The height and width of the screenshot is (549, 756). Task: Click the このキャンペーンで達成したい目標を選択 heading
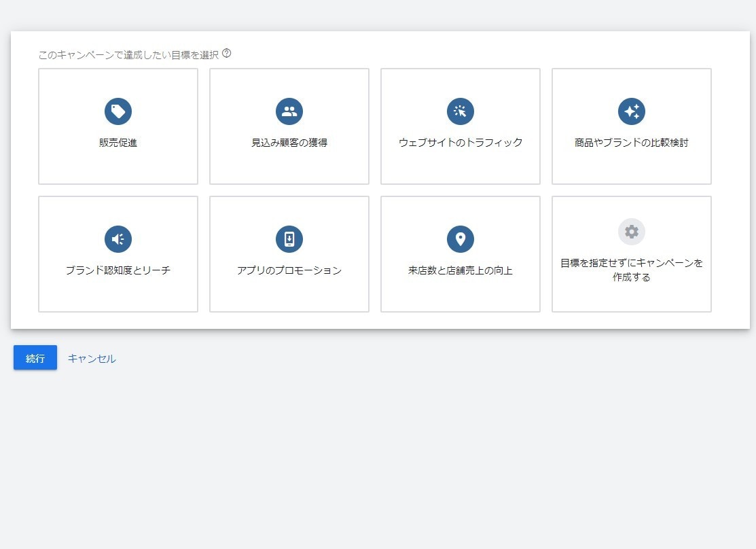129,54
